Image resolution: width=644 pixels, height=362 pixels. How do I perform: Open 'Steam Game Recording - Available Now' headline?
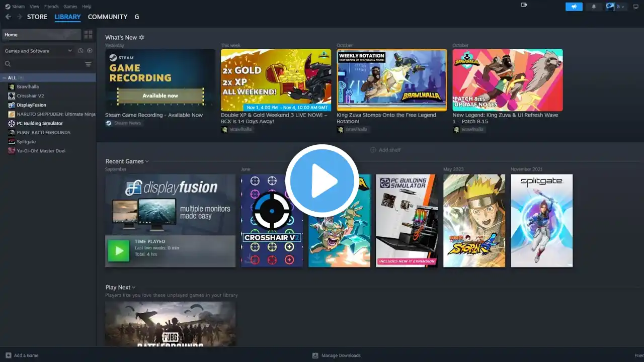(154, 115)
